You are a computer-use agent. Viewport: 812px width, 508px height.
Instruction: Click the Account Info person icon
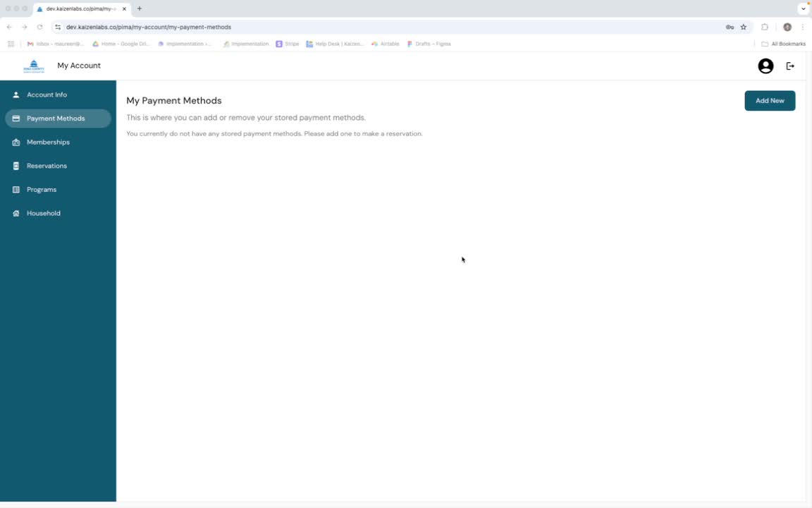point(16,95)
